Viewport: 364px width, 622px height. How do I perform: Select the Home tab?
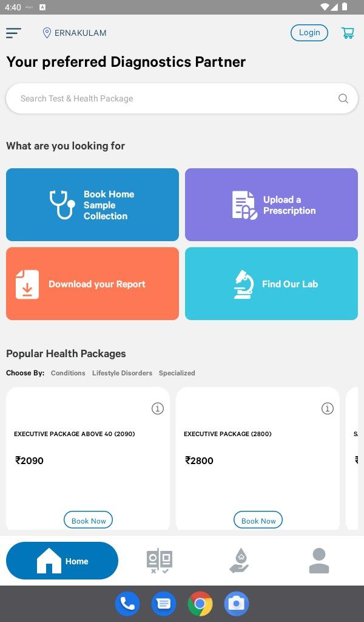62,561
